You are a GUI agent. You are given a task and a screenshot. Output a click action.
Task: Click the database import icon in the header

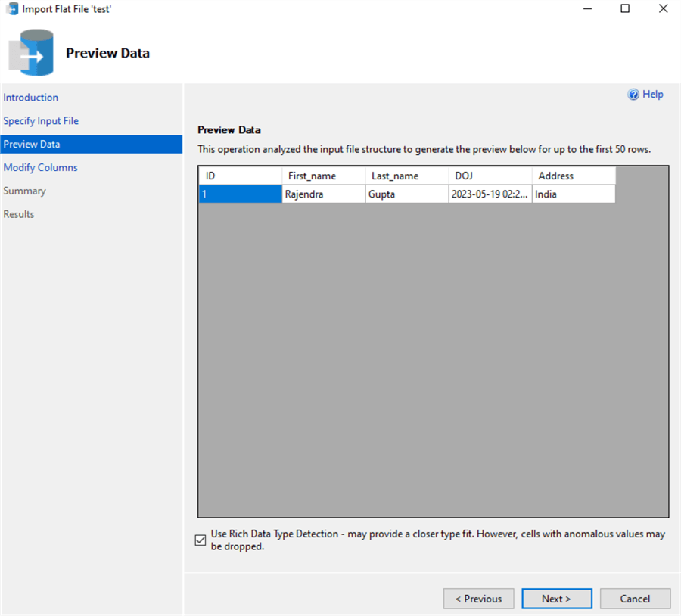click(x=33, y=51)
